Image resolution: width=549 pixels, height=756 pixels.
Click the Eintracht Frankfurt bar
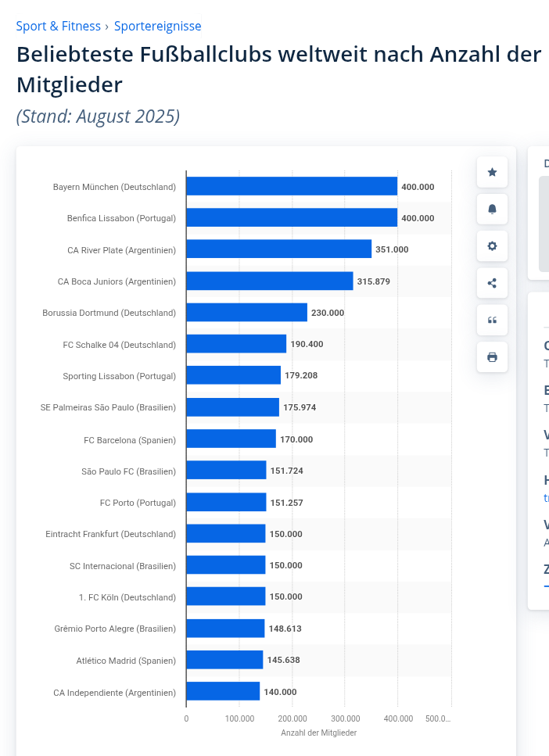(x=225, y=534)
